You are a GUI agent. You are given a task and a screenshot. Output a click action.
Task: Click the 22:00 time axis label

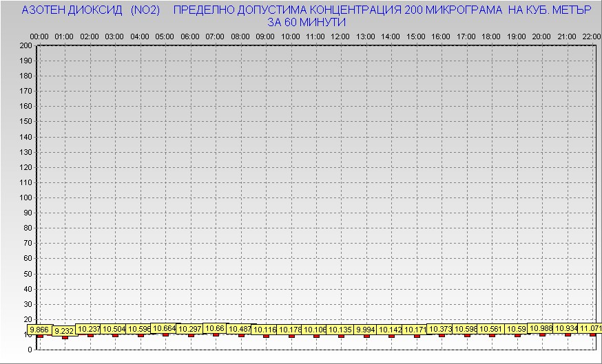tap(591, 36)
